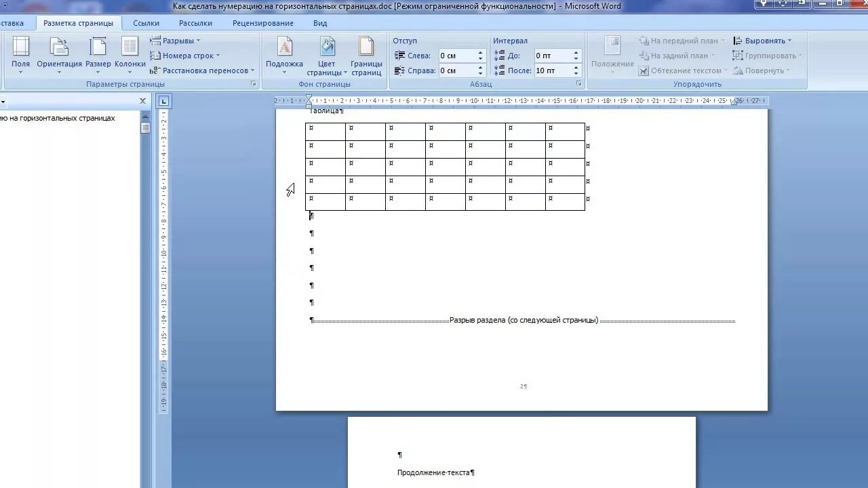Open the Номера строк line numbers menu
Viewport: 868px width, 488px height.
pyautogui.click(x=184, y=56)
